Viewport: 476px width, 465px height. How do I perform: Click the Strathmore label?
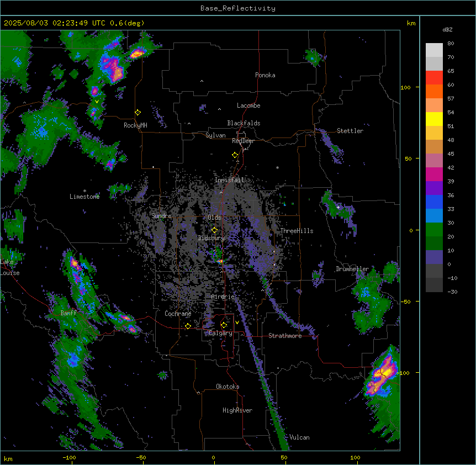pos(285,336)
